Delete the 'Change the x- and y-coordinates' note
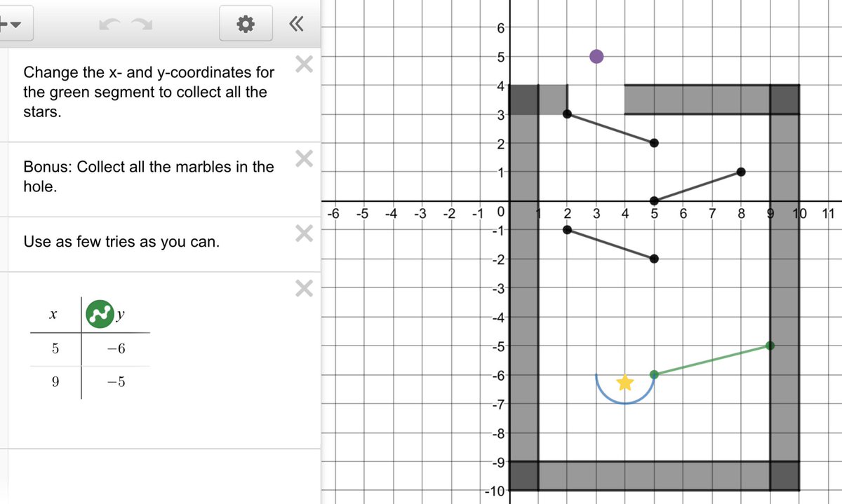This screenshot has width=842, height=504. tap(304, 65)
